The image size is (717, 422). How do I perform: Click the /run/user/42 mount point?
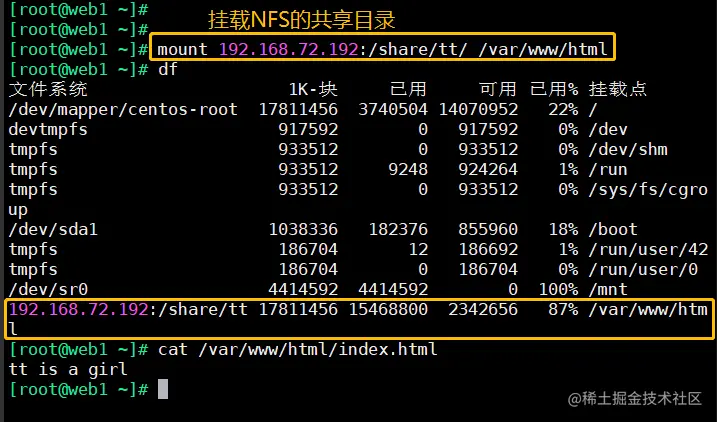648,249
